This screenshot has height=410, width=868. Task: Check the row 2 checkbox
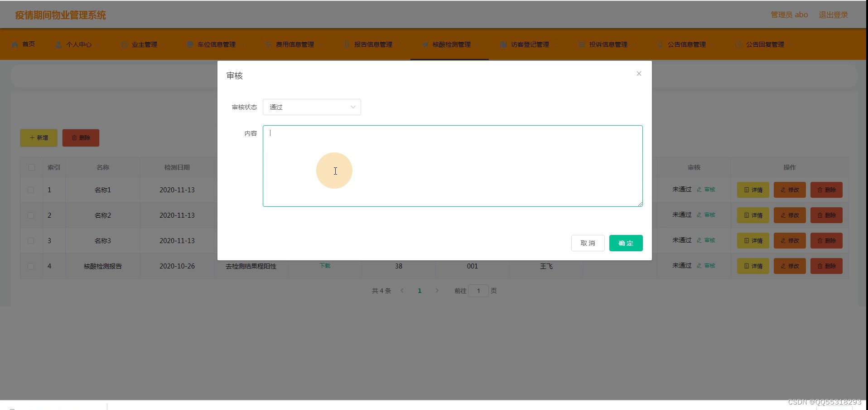(x=31, y=215)
